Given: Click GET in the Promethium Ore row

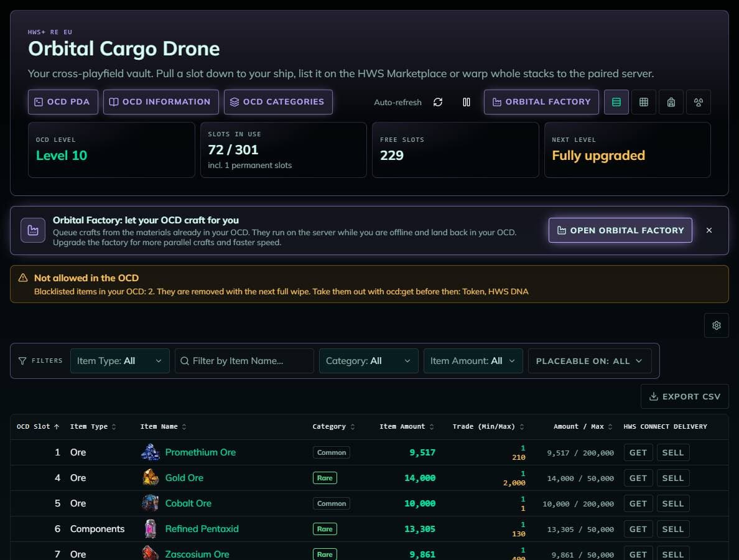Looking at the screenshot, I should [x=638, y=452].
